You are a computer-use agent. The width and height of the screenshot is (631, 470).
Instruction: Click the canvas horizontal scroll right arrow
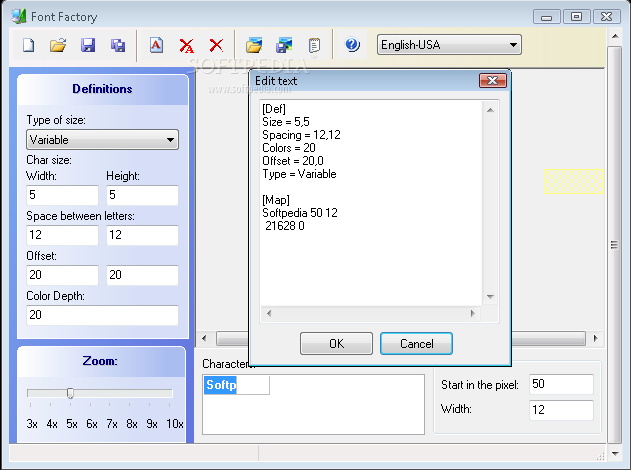coord(596,338)
